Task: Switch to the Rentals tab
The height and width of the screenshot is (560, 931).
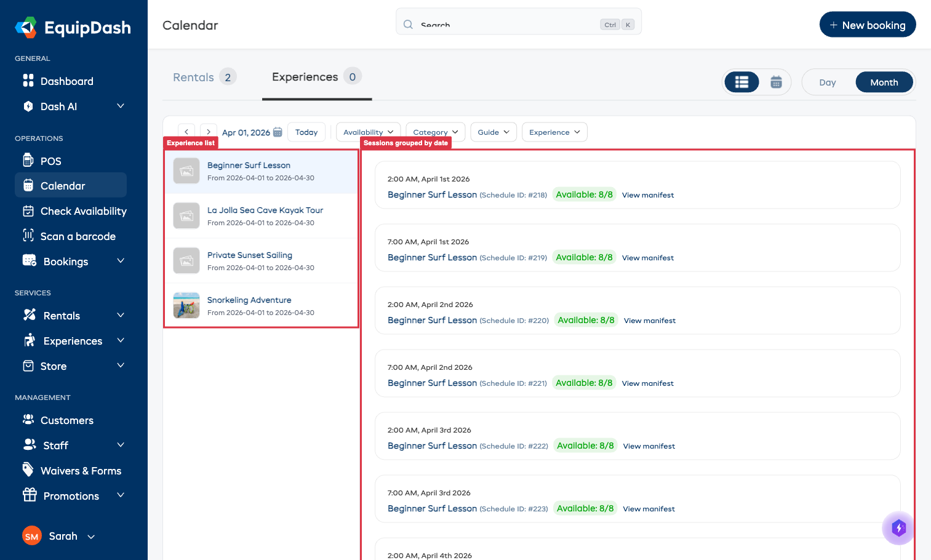Action: [195, 76]
